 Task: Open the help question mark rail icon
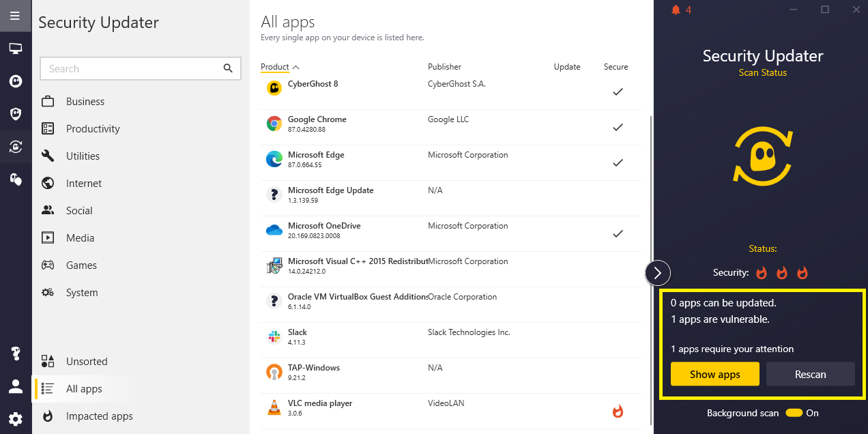15,353
